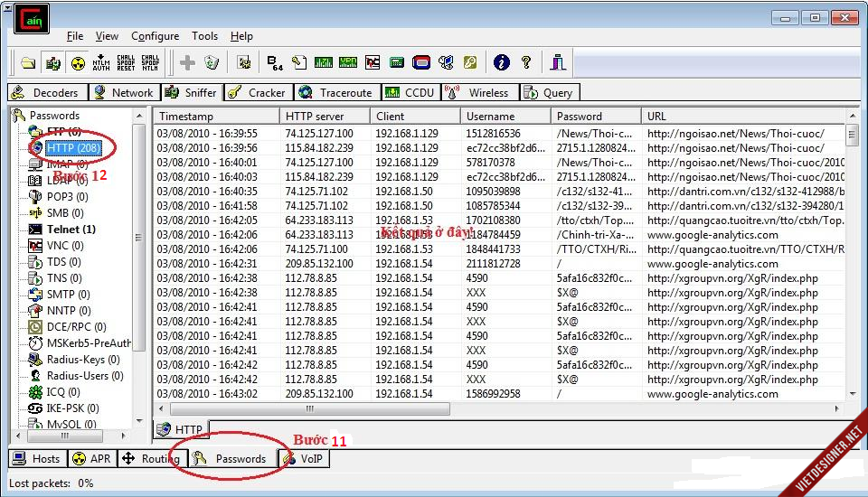This screenshot has height=497, width=868.
Task: Select SMTP (0) tree entry
Action: pos(68,295)
